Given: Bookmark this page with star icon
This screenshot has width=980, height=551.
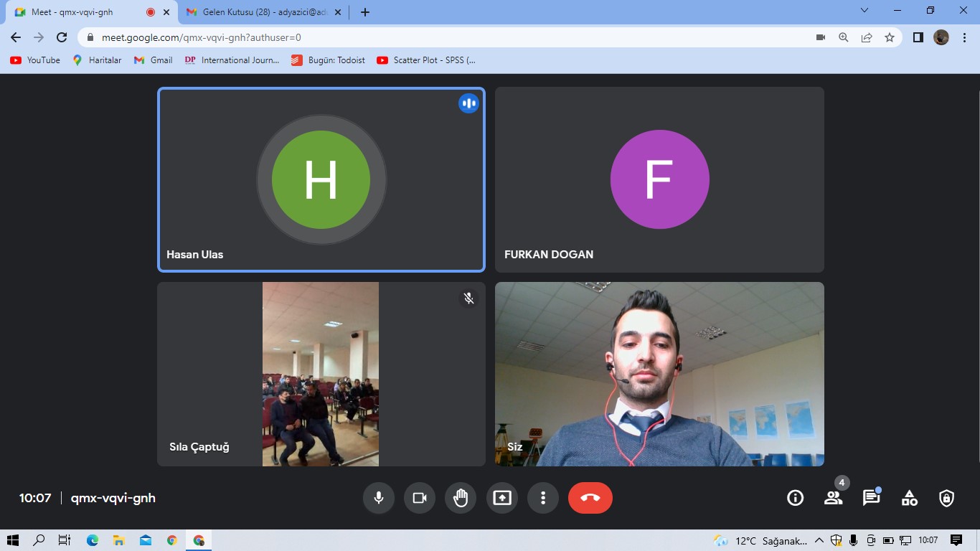Looking at the screenshot, I should pos(890,37).
